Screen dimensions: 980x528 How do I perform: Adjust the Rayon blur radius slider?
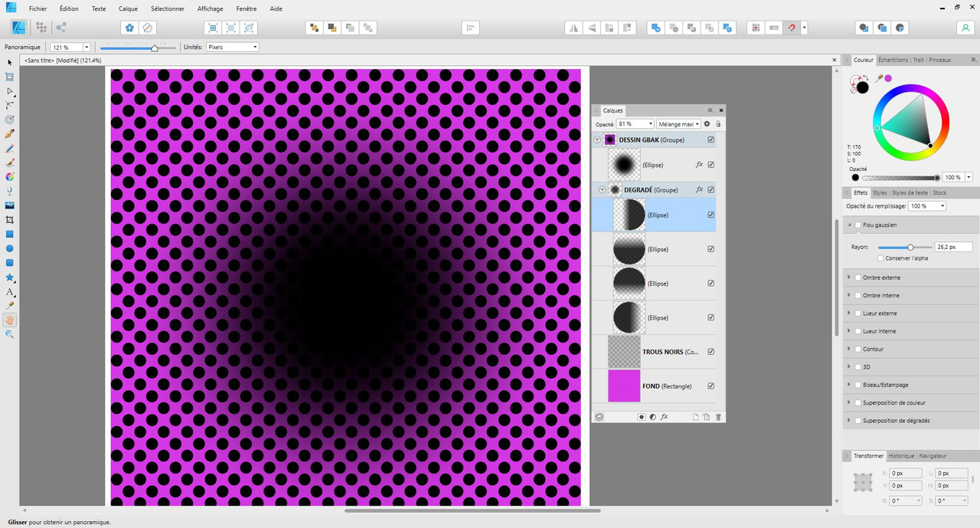910,247
